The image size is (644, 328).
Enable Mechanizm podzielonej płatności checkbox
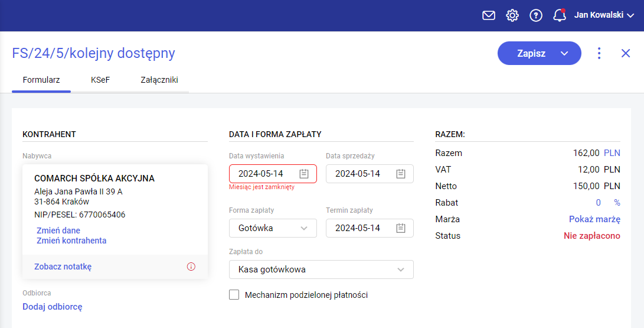click(x=234, y=295)
